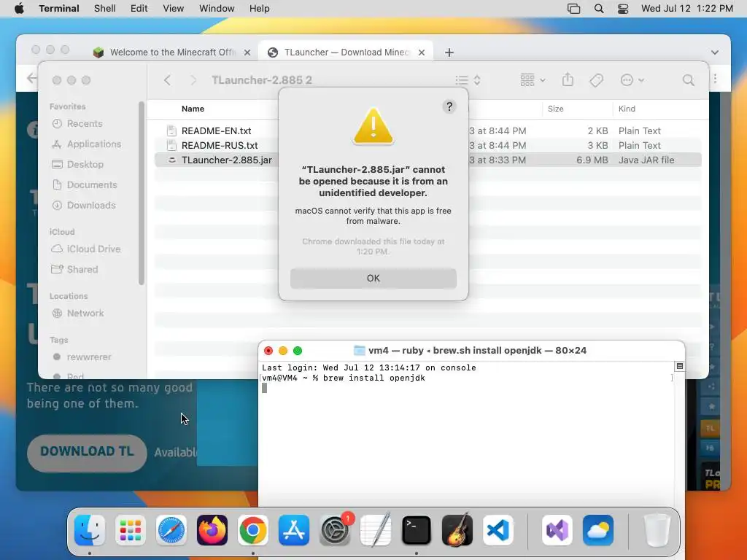The height and width of the screenshot is (560, 747).
Task: Open Google Chrome from the Dock
Action: 253,530
